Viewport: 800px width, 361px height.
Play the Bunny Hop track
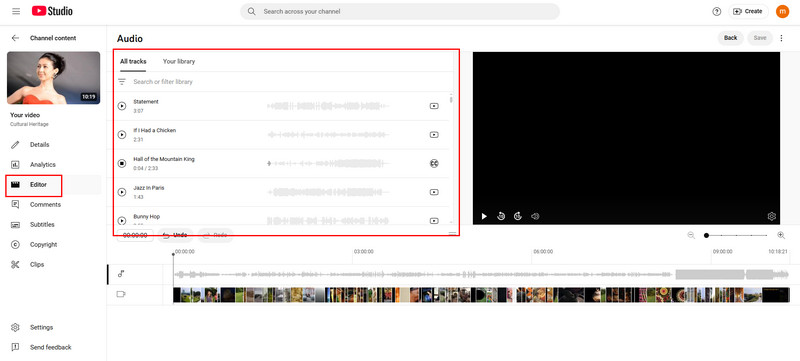tap(122, 221)
